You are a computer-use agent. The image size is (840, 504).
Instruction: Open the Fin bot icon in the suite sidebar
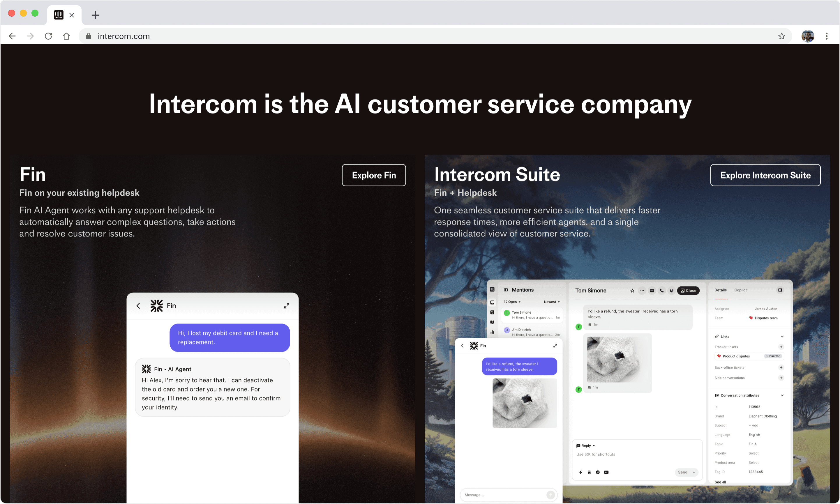[492, 312]
